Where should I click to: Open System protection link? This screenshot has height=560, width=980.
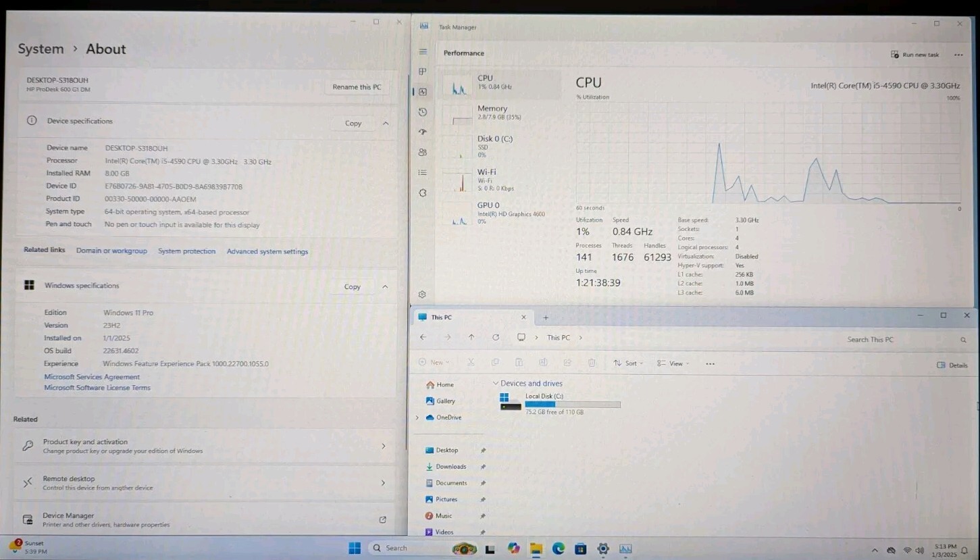(187, 251)
